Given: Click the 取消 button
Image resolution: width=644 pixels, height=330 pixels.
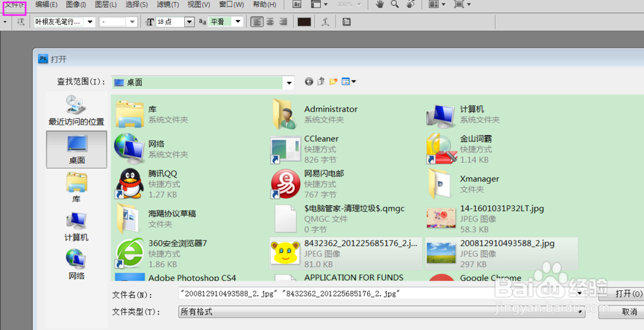Looking at the screenshot, I should 626,311.
